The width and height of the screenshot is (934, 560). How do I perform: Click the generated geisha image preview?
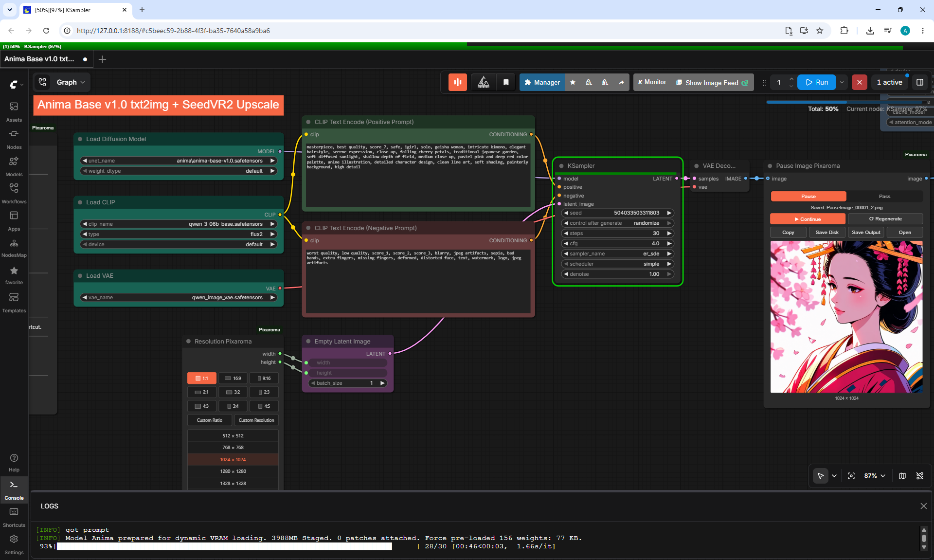tap(846, 317)
